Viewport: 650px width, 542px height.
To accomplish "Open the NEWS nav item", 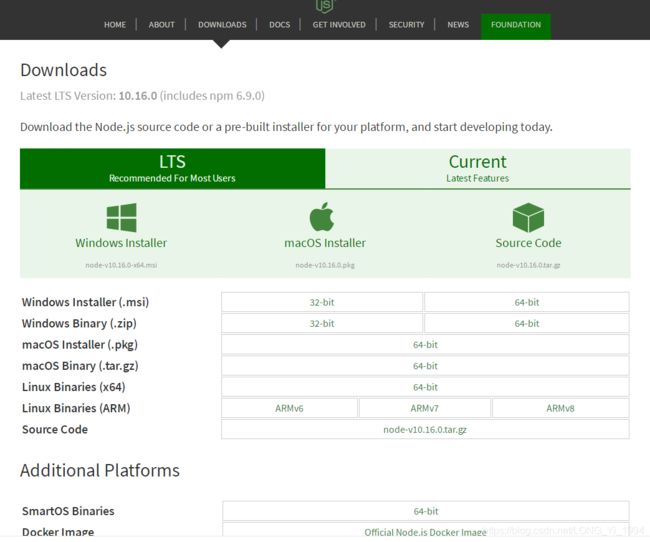I will [458, 24].
